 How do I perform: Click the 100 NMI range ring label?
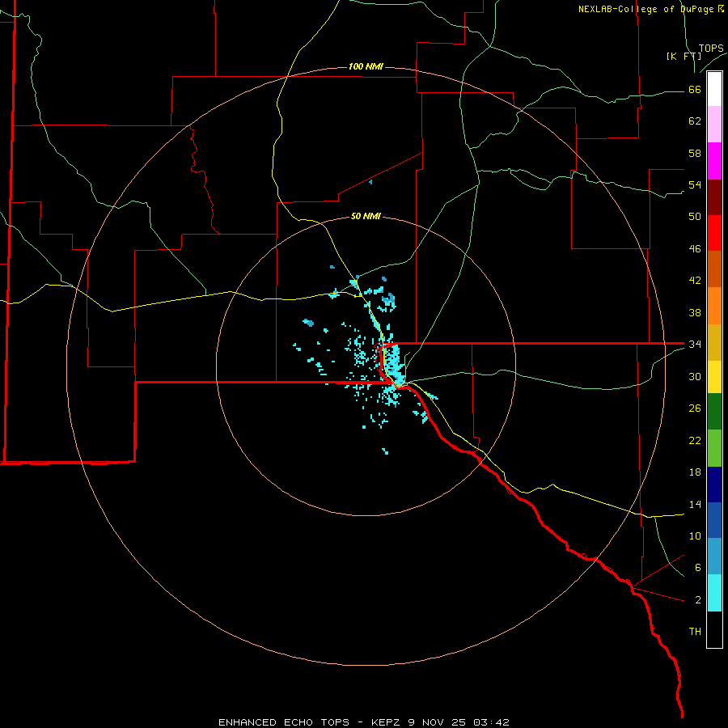click(366, 67)
